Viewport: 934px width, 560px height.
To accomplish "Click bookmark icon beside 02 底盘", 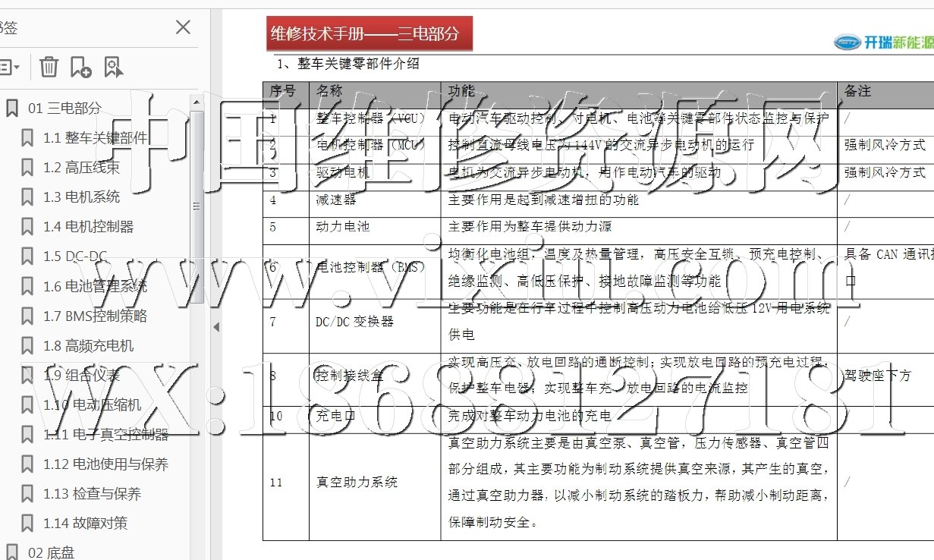I will click(12, 552).
